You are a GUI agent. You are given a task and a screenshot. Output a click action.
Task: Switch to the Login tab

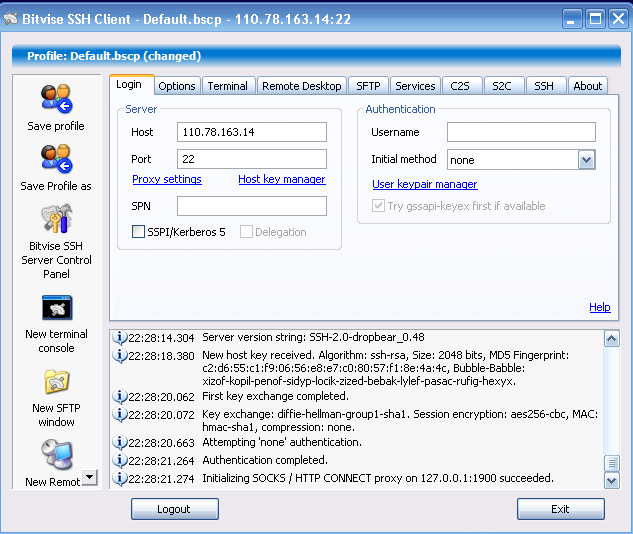click(132, 84)
